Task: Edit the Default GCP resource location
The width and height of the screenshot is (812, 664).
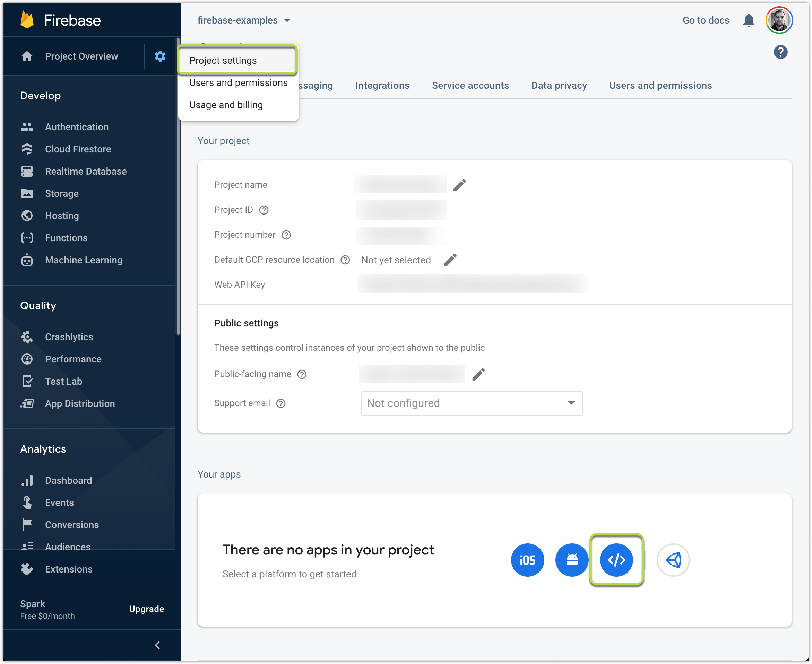Action: pyautogui.click(x=450, y=260)
